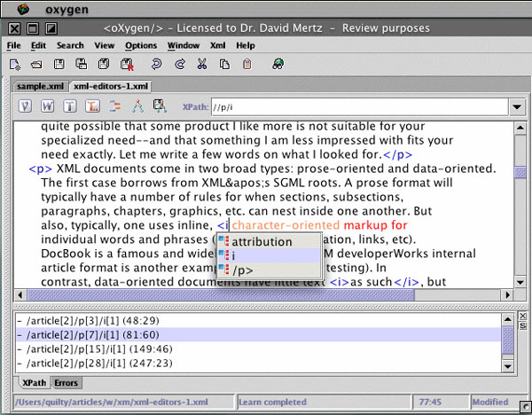Image resolution: width=532 pixels, height=415 pixels.
Task: Click the Cut scissors icon
Action: click(x=202, y=64)
